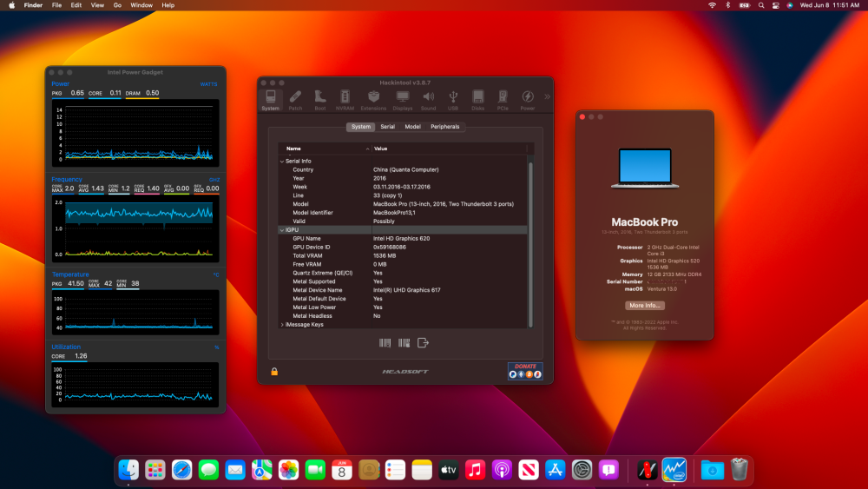
Task: Open the Downloads folder in the Dock
Action: coord(712,470)
